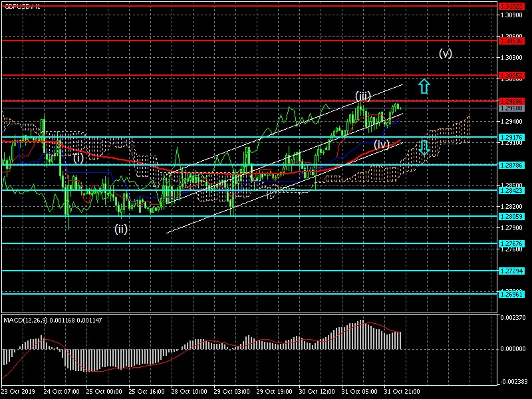Click the red 1.31022 resistance price tag
Screen dimensions: 532x399
tap(511, 6)
